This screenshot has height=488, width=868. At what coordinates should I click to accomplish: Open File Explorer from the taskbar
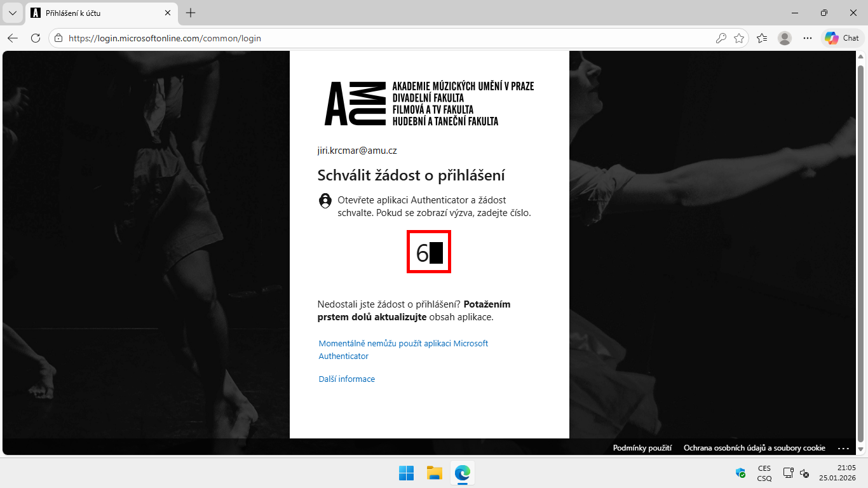[x=434, y=473]
